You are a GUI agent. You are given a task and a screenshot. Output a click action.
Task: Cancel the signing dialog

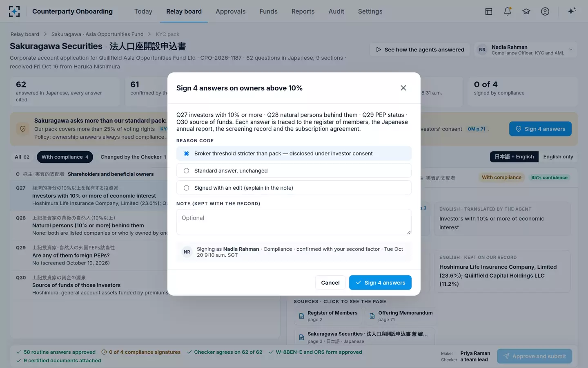330,283
